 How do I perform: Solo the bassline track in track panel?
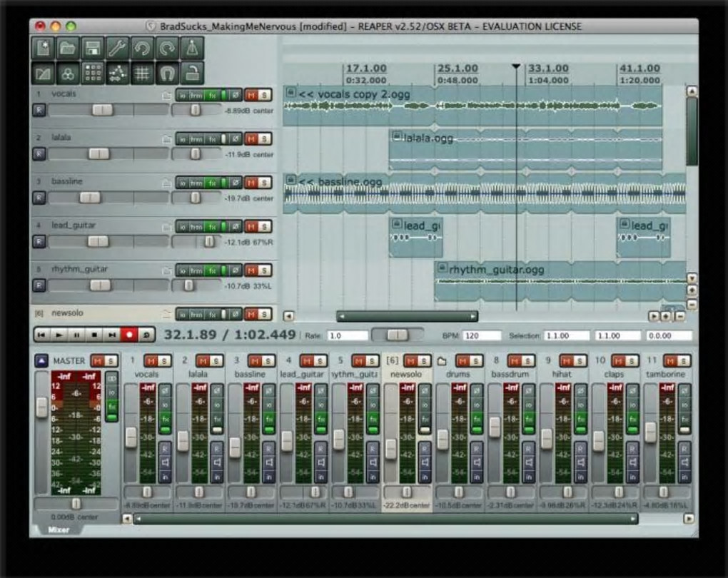click(264, 183)
